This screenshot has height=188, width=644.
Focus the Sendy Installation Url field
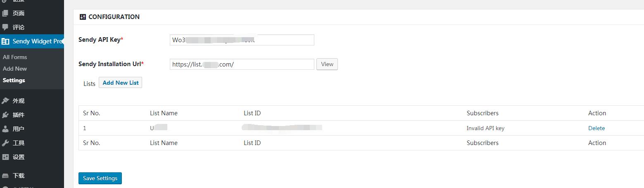click(x=242, y=64)
